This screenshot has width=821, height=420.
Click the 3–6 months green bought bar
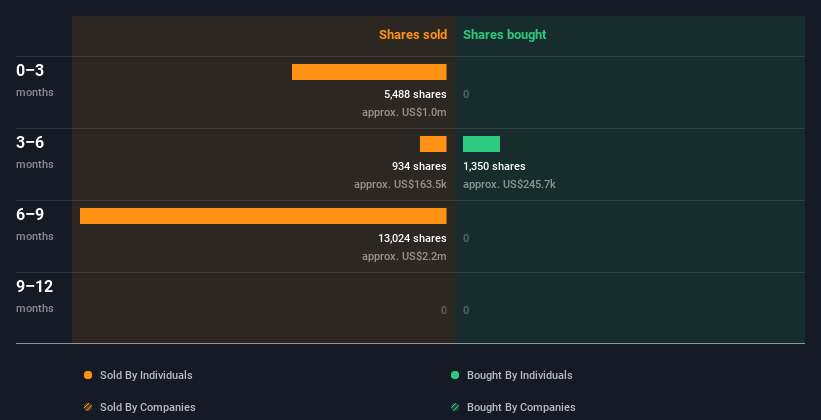coord(481,144)
